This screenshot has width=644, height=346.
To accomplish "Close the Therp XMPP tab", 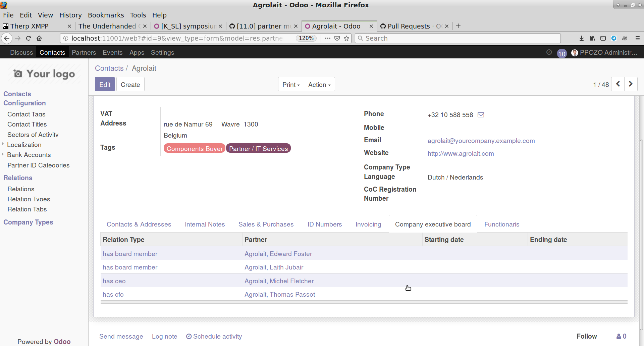I will (x=69, y=26).
